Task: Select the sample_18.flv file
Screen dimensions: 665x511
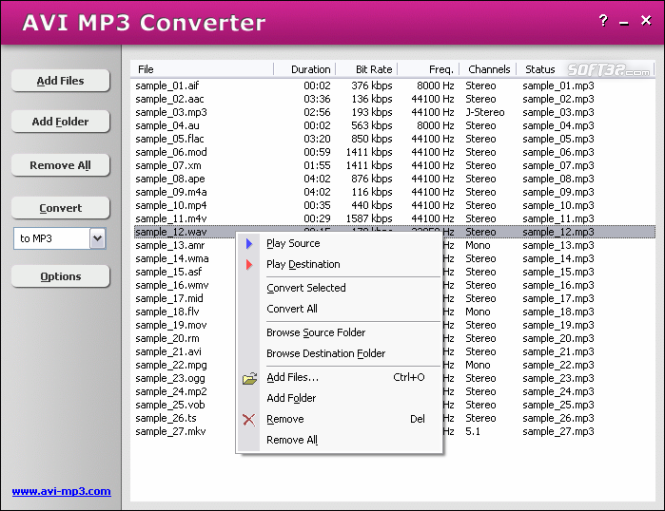Action: click(167, 312)
